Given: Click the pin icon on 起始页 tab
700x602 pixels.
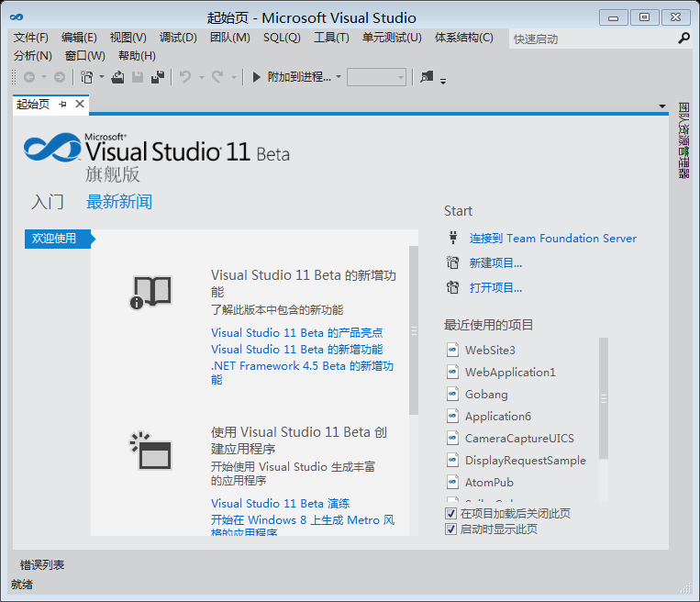Looking at the screenshot, I should point(62,104).
